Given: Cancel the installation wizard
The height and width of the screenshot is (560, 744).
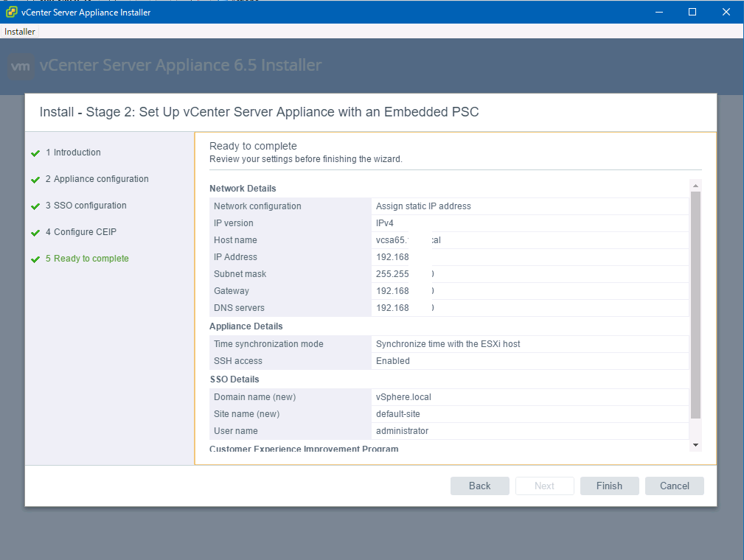Looking at the screenshot, I should coord(674,486).
